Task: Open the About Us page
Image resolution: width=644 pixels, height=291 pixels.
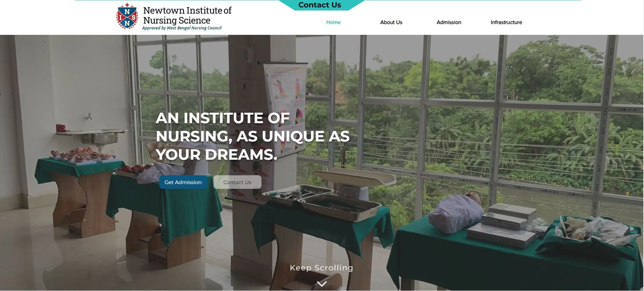Action: tap(391, 22)
